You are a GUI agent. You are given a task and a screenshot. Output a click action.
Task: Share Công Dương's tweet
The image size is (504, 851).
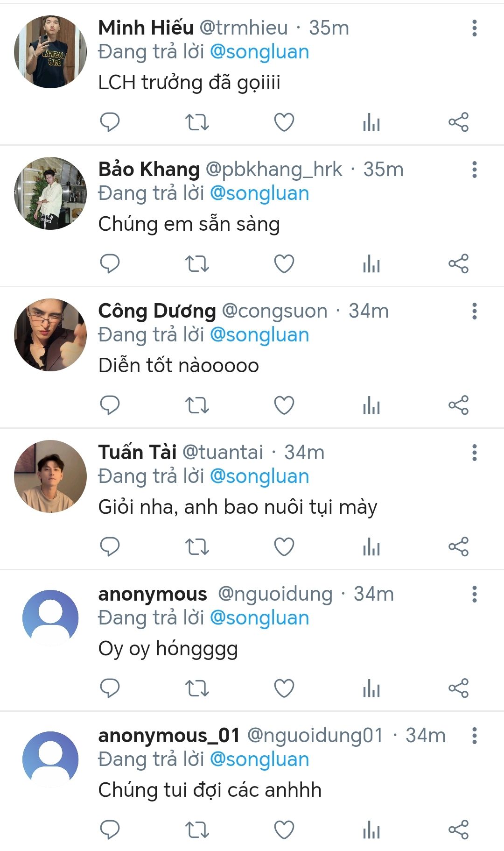coord(458,405)
